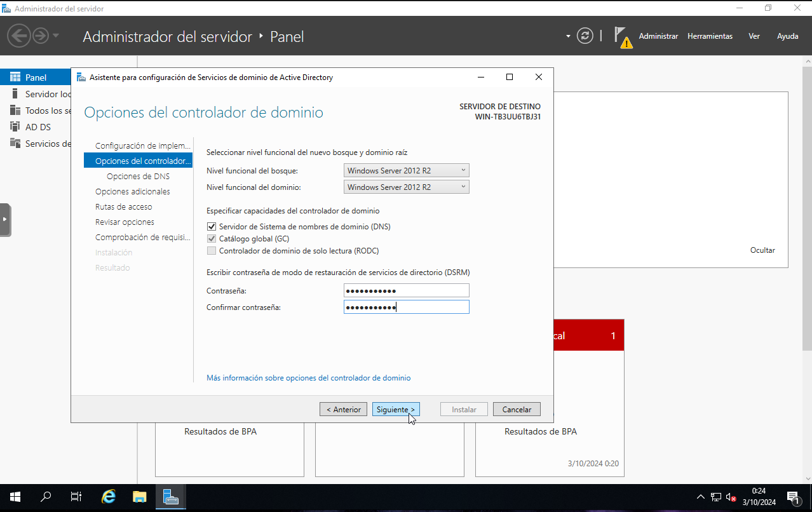Screen dimensions: 812x512
Task: Open the Más información sobre opciones link
Action: point(308,378)
